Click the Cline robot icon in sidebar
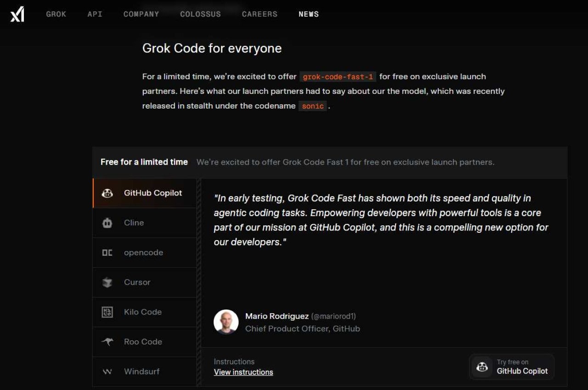588x390 pixels. (107, 223)
